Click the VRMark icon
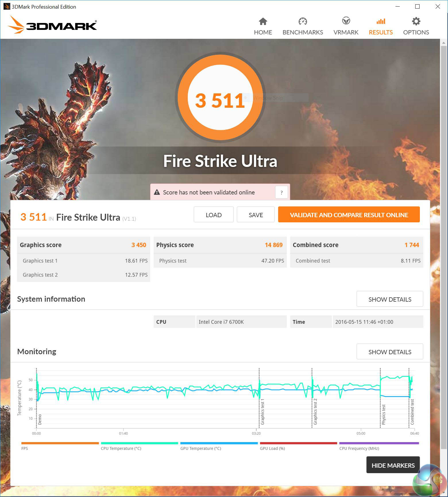The image size is (448, 497). 346,21
